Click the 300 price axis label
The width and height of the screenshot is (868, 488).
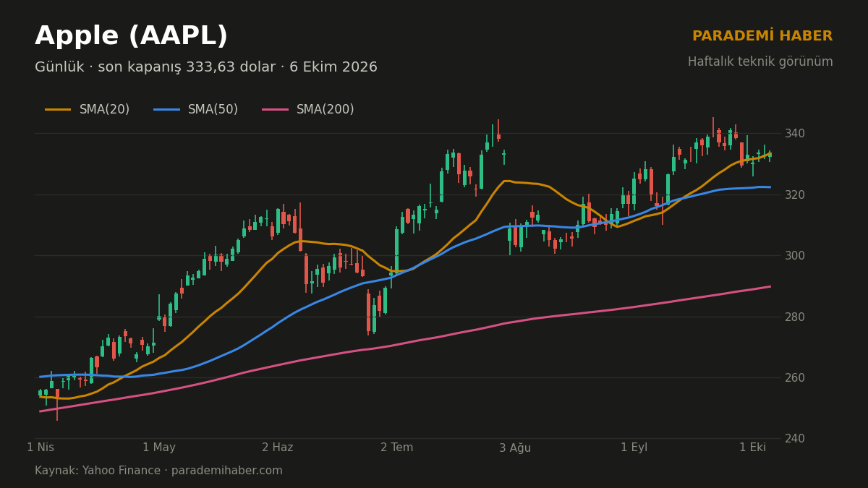[x=794, y=256]
